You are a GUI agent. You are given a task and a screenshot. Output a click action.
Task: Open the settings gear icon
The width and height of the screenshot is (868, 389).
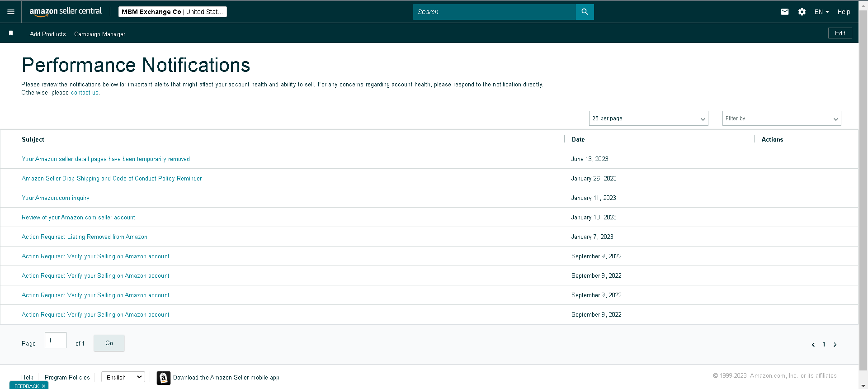point(802,12)
